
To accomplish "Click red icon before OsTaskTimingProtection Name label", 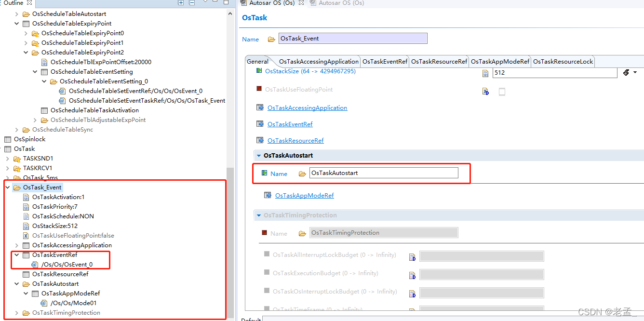I will point(264,233).
